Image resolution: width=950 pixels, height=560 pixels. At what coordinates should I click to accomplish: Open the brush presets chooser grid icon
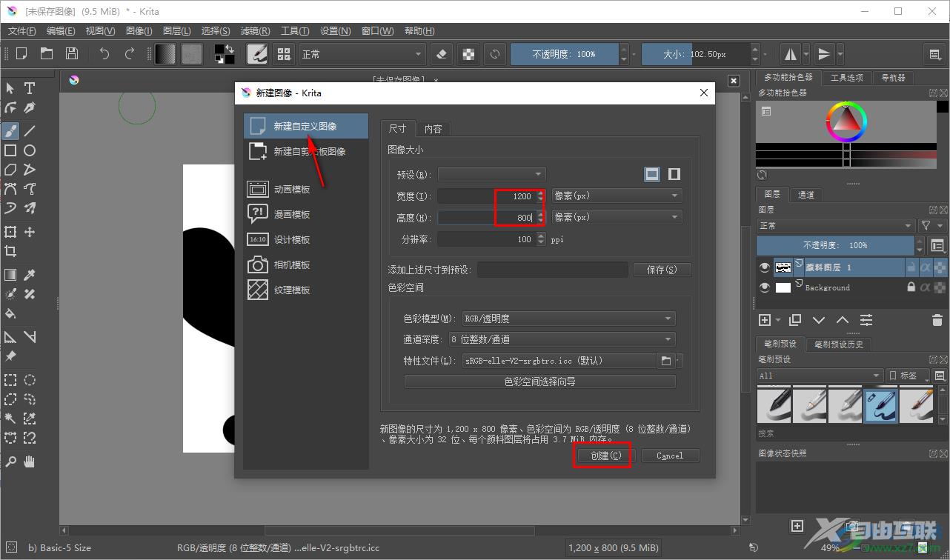[283, 54]
